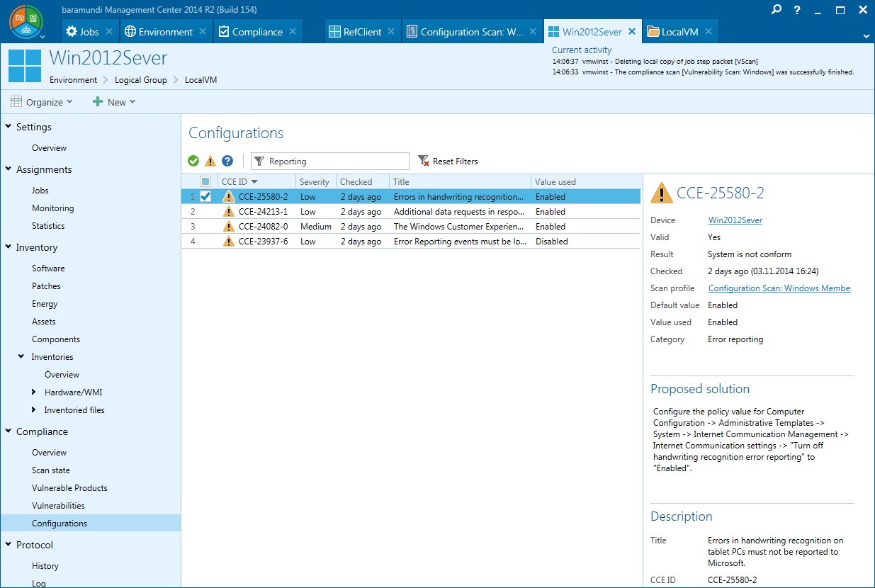Screen dimensions: 875x588
Task: Open the Organize dropdown
Action: point(41,102)
